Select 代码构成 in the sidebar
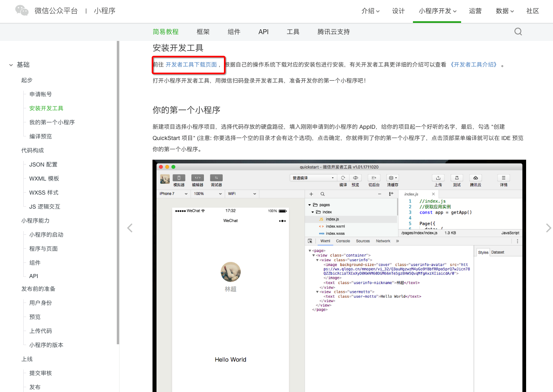 [33, 150]
